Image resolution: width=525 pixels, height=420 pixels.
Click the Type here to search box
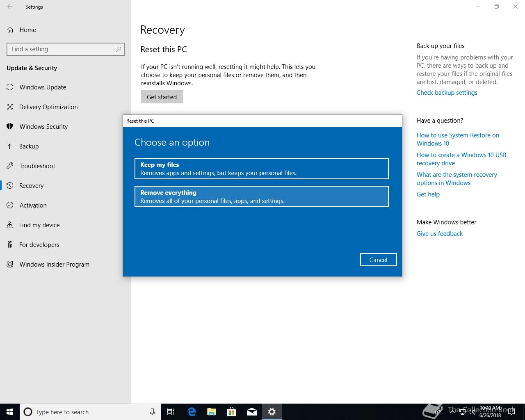point(90,412)
